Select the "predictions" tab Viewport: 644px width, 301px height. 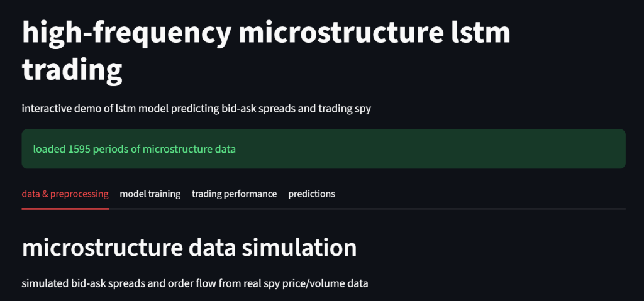point(311,194)
